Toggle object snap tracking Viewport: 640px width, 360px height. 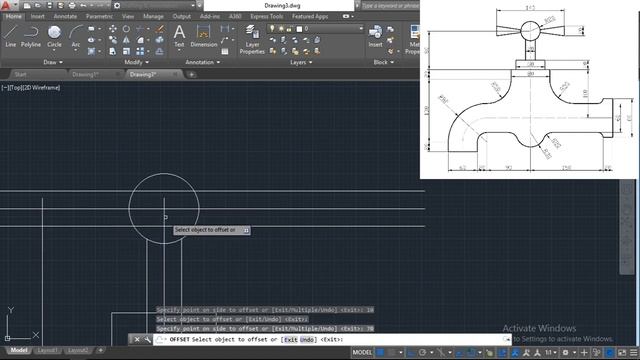(459, 352)
